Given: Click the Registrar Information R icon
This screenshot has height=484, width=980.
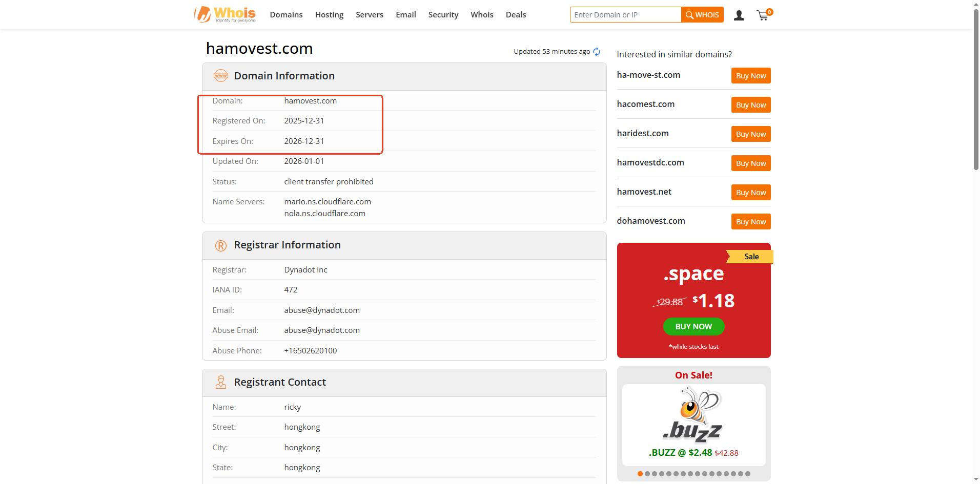Looking at the screenshot, I should [220, 245].
